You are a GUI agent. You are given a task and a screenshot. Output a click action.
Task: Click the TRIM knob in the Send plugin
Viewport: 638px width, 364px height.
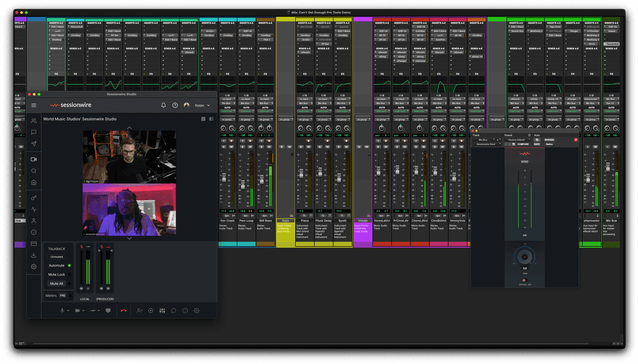525,256
